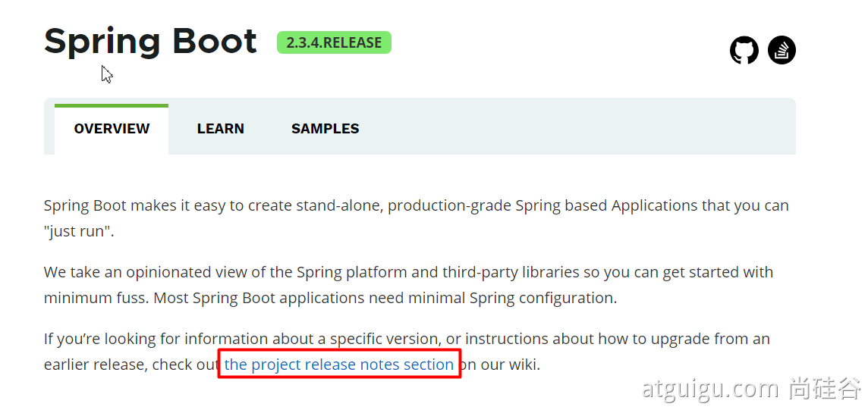Click the quoted "just run" text
Viewport: 868px width, 410px height.
[x=79, y=231]
